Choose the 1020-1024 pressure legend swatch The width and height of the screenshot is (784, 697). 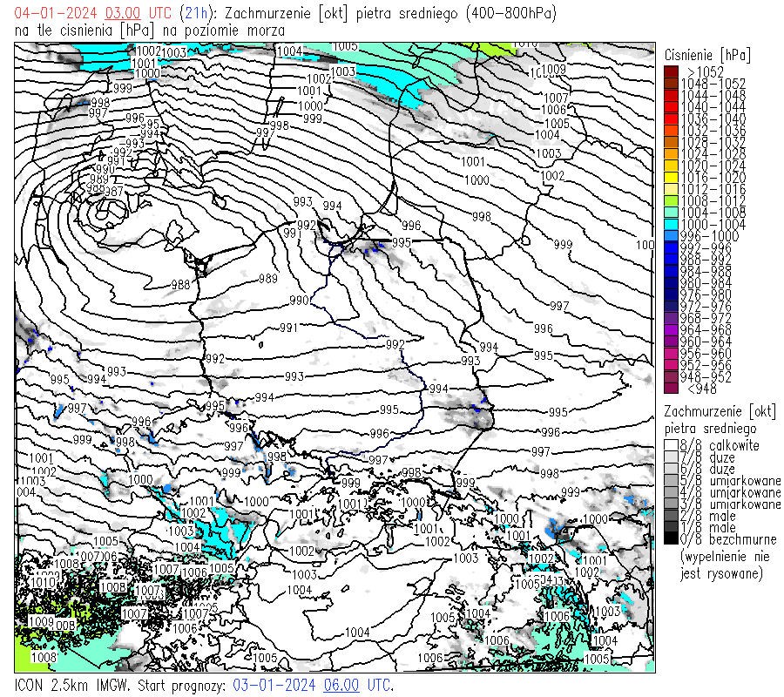(671, 166)
